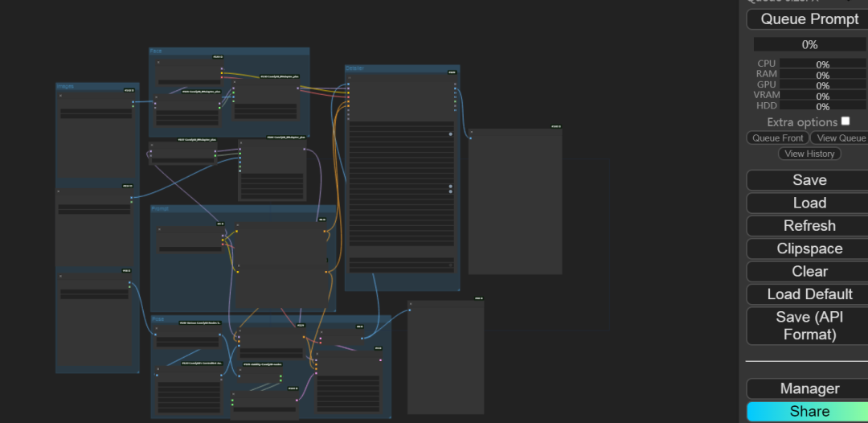Open the View Queue list
868x423 pixels.
click(x=840, y=138)
